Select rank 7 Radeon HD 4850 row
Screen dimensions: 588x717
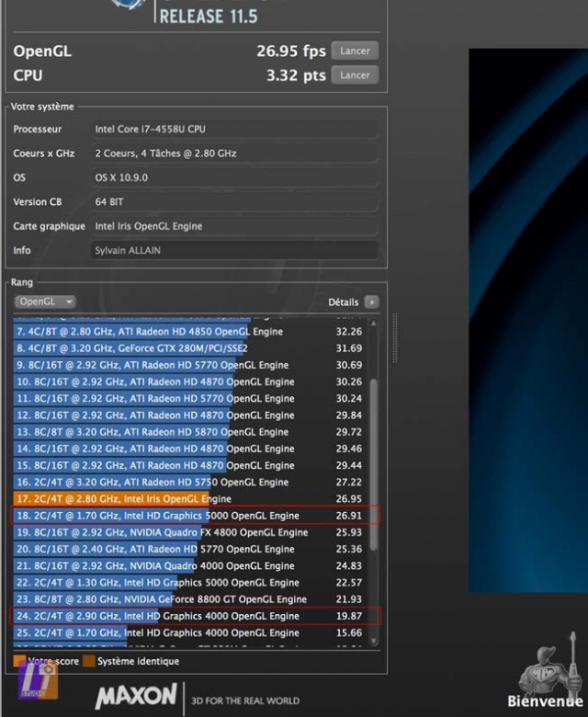point(189,332)
